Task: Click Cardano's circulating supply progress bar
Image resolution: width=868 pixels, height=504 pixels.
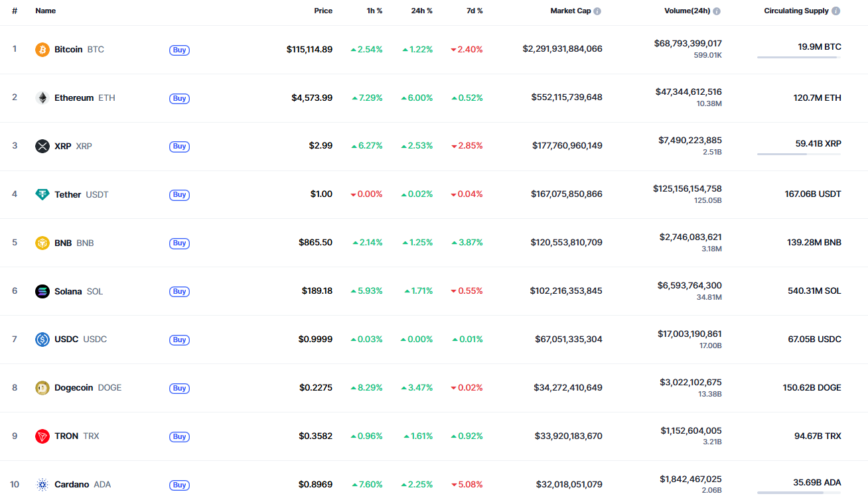Action: click(799, 493)
